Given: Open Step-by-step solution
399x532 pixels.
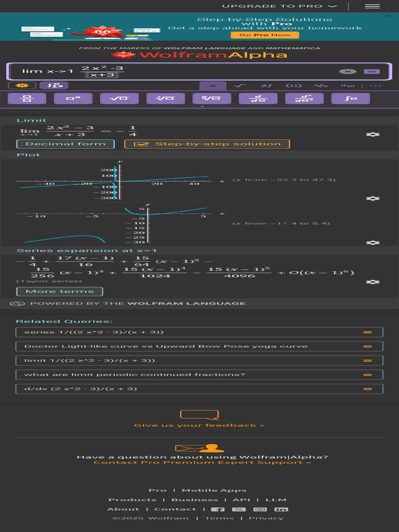Looking at the screenshot, I should [x=207, y=144].
